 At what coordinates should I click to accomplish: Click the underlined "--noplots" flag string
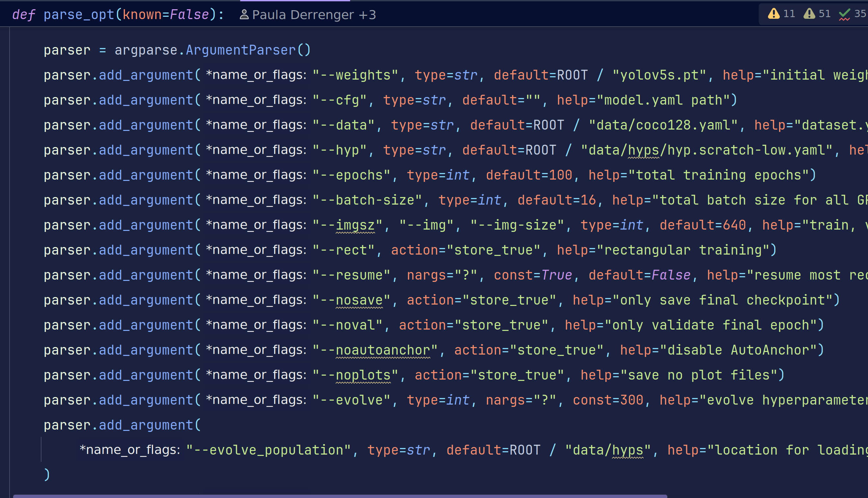click(363, 375)
